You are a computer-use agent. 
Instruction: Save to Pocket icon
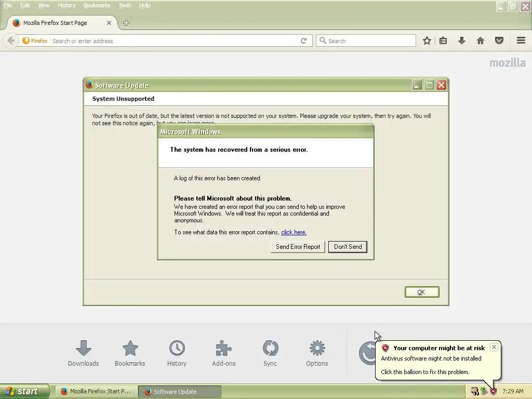point(499,41)
